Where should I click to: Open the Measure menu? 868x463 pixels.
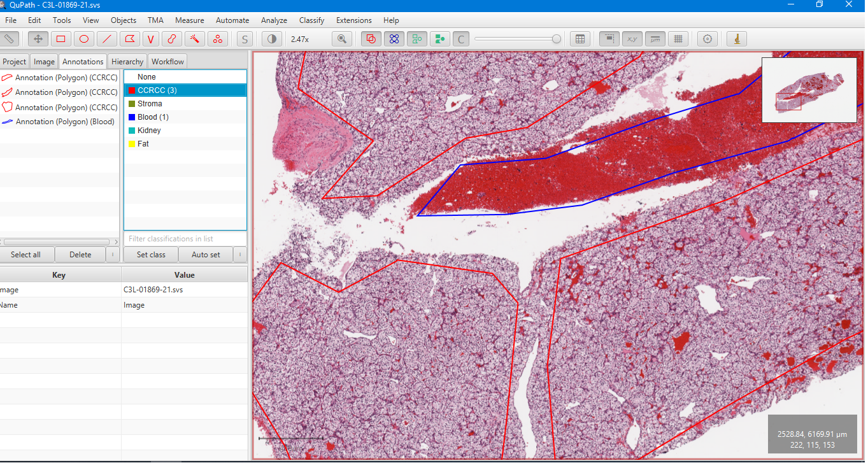(x=189, y=20)
